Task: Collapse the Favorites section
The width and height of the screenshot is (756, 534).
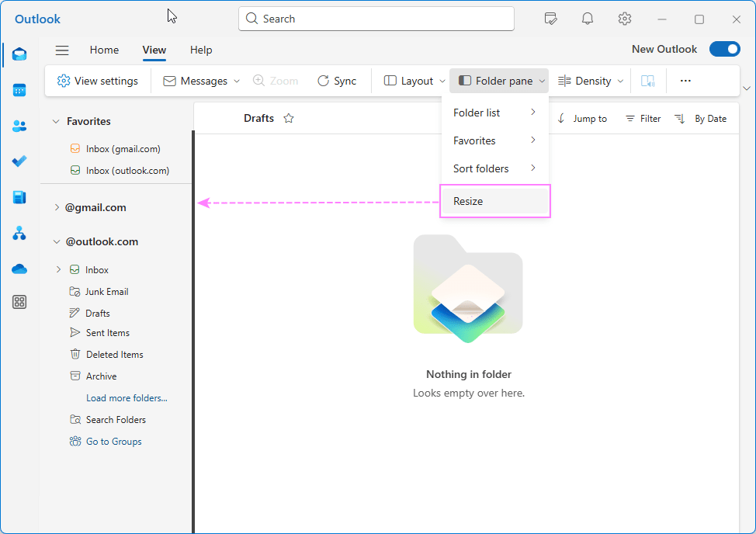Action: pos(56,121)
